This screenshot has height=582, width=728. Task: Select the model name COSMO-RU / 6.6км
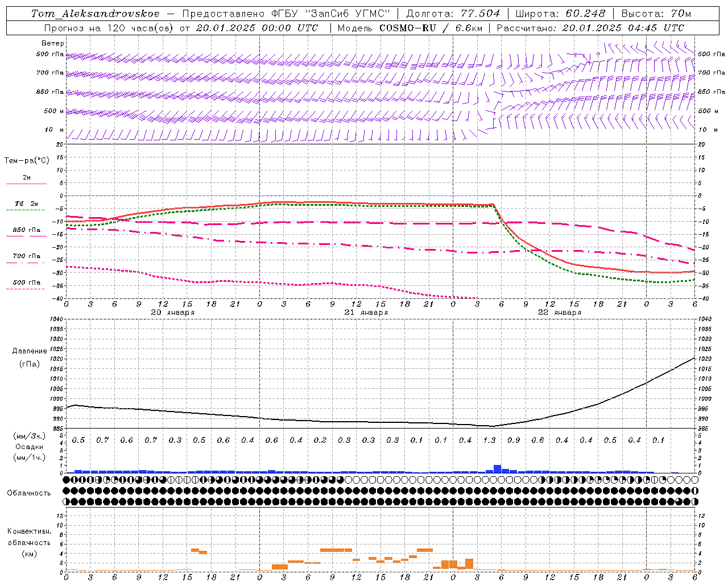point(431,28)
